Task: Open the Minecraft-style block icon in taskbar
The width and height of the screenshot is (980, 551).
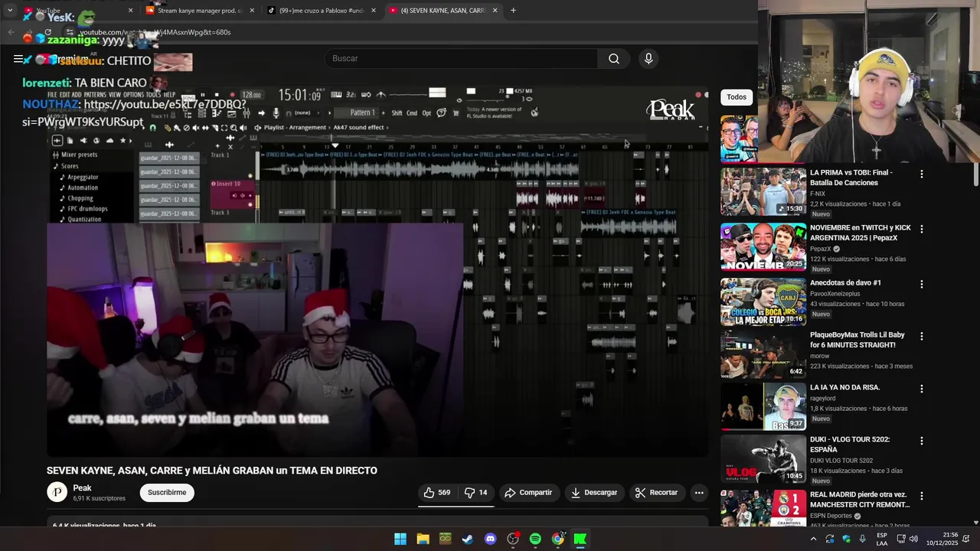Action: 446,539
